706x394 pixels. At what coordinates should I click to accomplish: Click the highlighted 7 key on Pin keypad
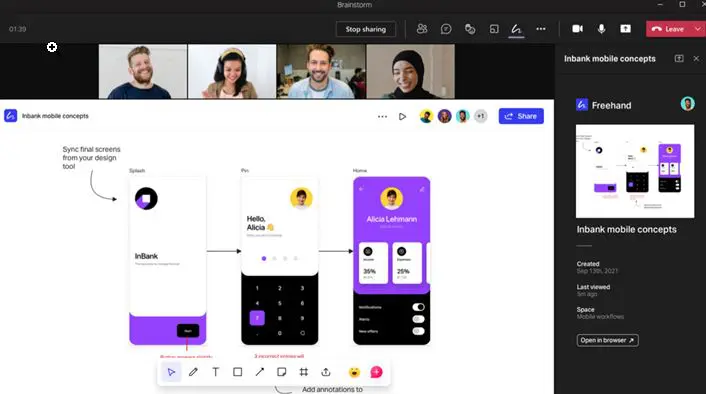257,318
